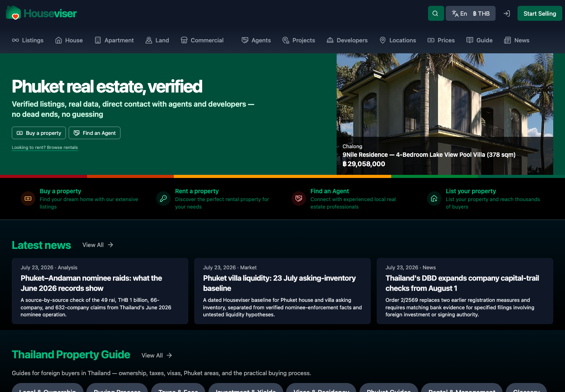Click the Chalong location label
This screenshot has height=392, width=565.
352,146
